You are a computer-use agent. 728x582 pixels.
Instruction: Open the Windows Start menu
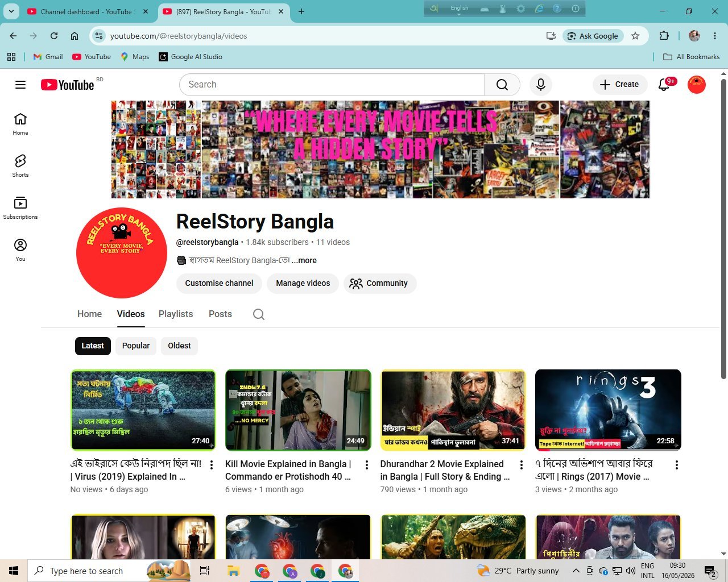[14, 571]
